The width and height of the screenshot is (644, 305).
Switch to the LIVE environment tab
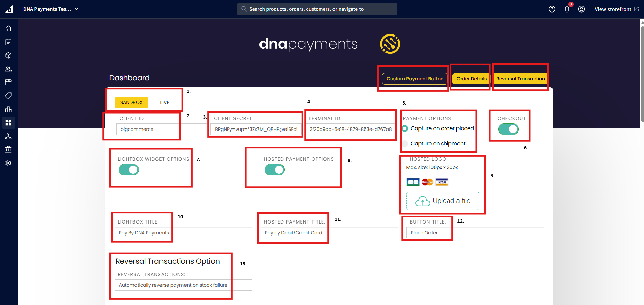165,102
